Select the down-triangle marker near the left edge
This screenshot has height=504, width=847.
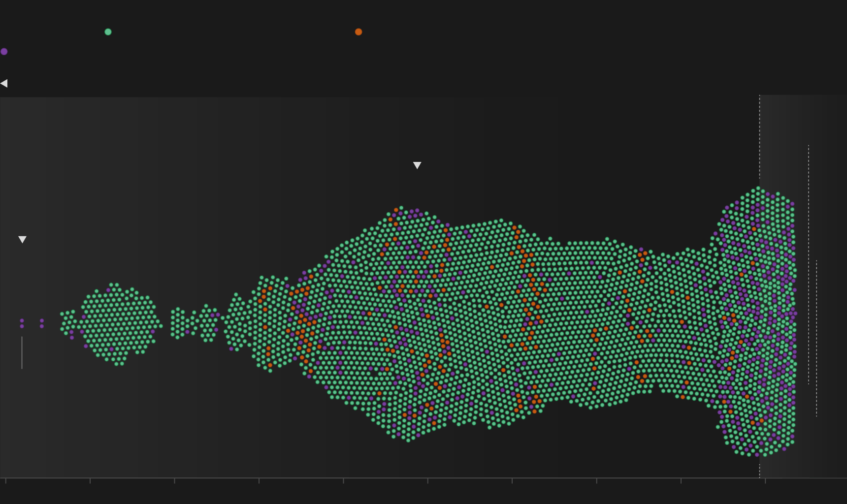click(22, 240)
